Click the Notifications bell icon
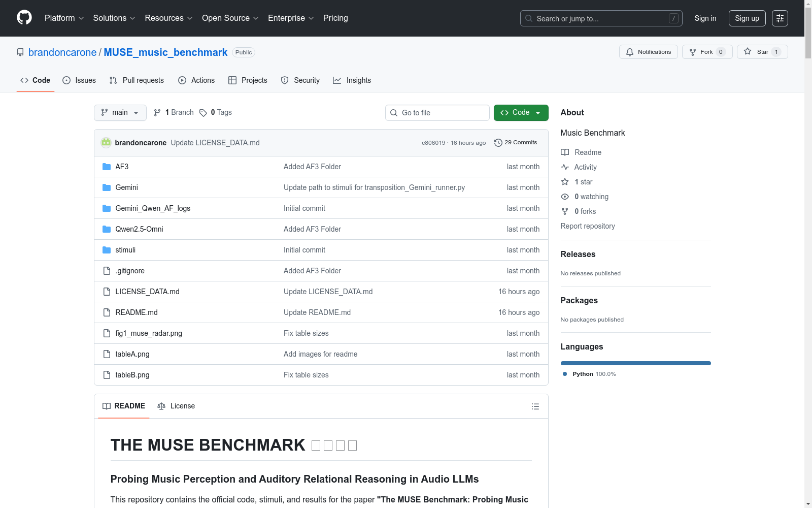The height and width of the screenshot is (508, 812). 630,52
